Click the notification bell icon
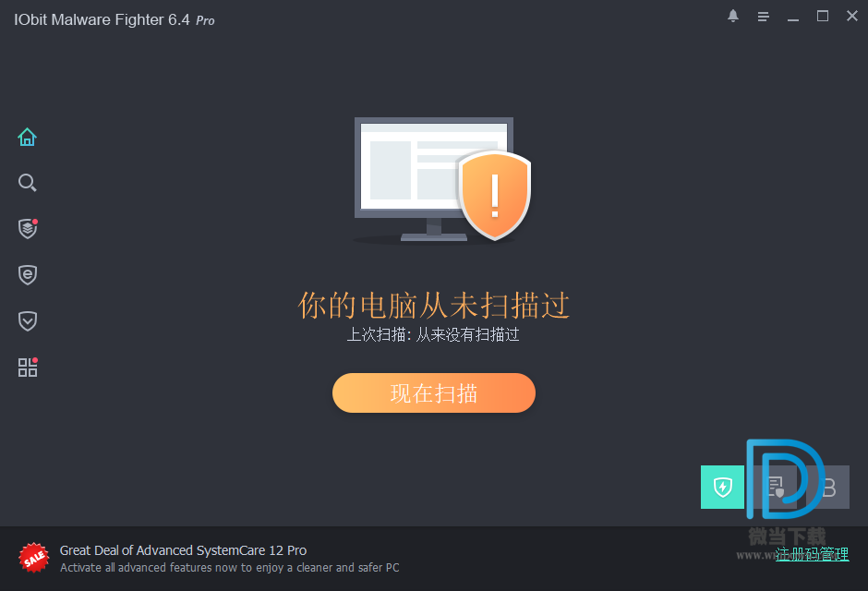 click(x=733, y=16)
